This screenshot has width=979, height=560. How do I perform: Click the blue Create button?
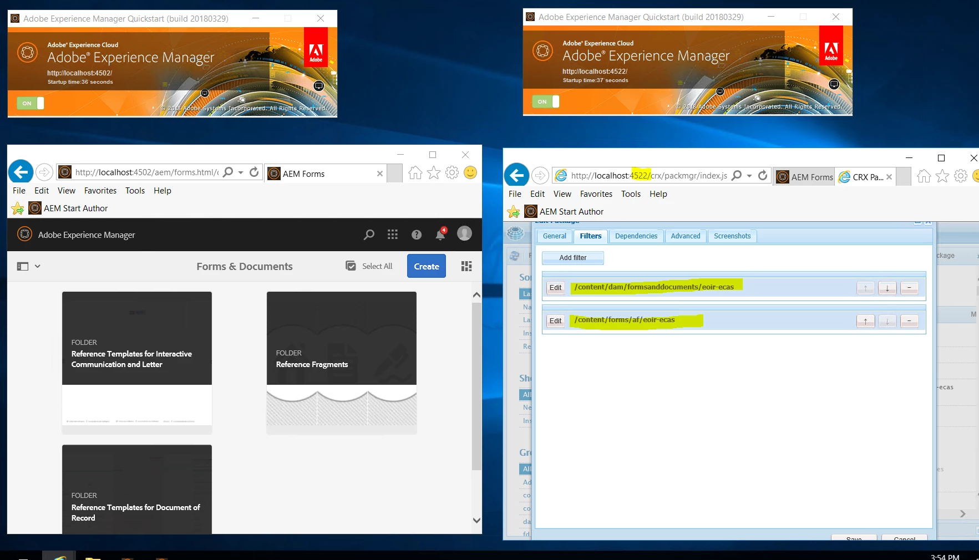[x=427, y=266]
